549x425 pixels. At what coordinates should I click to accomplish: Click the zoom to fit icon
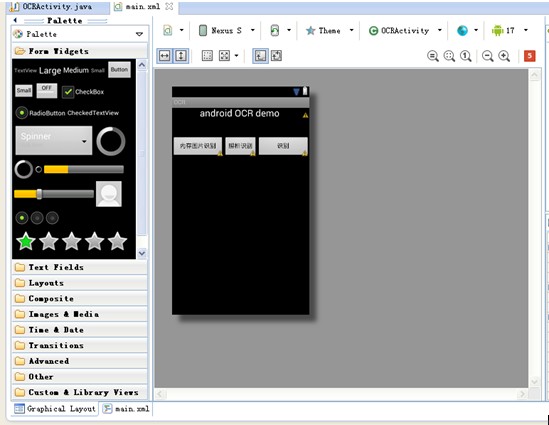pyautogui.click(x=449, y=56)
